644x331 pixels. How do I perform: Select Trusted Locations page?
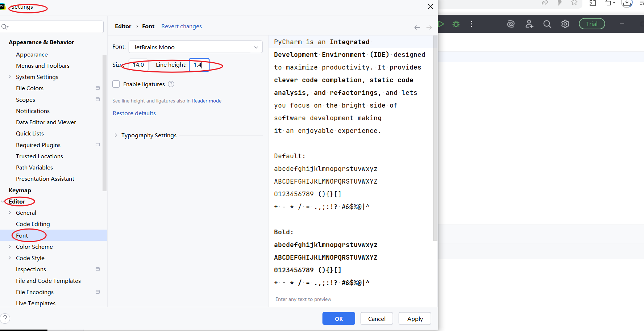[40, 156]
